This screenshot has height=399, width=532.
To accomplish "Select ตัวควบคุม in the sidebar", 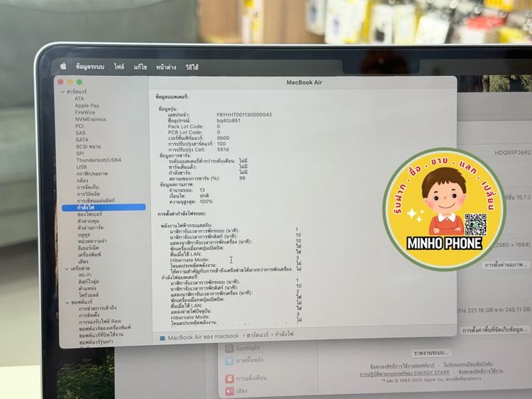I will (x=88, y=221).
